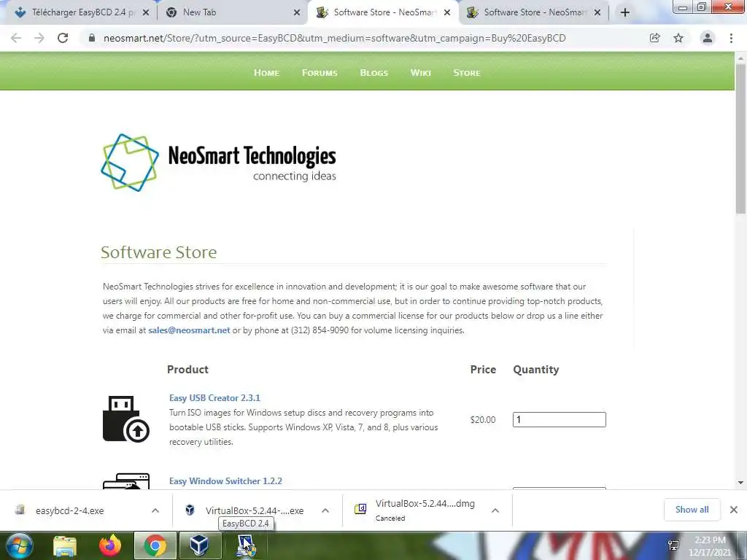Screen dimensions: 747x560
Task: Click the Price column header
Action: point(483,370)
